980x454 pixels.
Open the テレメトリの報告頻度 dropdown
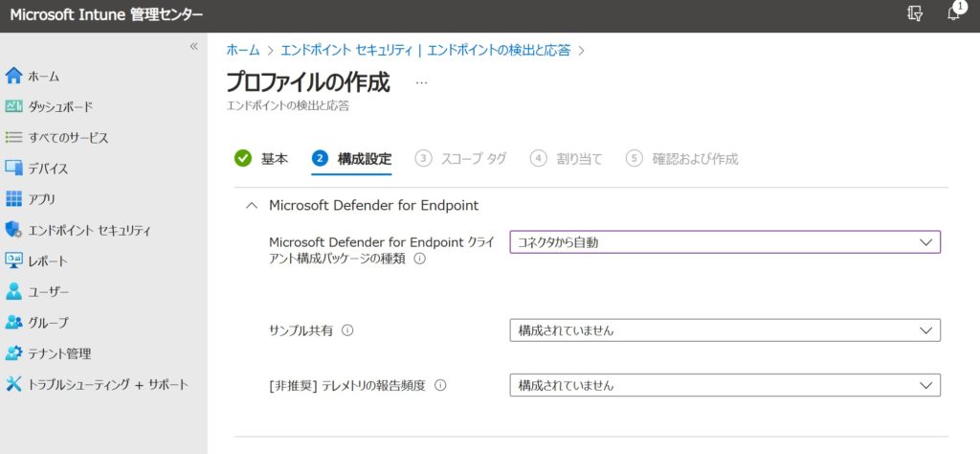pyautogui.click(x=724, y=385)
